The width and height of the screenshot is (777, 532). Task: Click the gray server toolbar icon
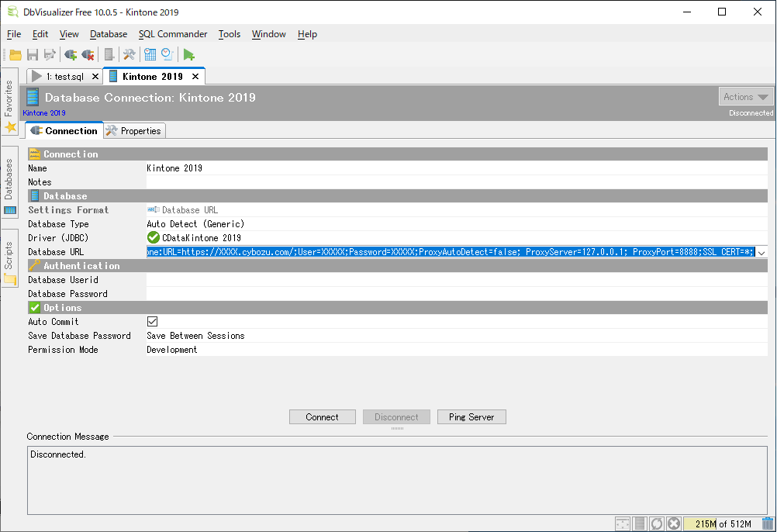coord(109,54)
